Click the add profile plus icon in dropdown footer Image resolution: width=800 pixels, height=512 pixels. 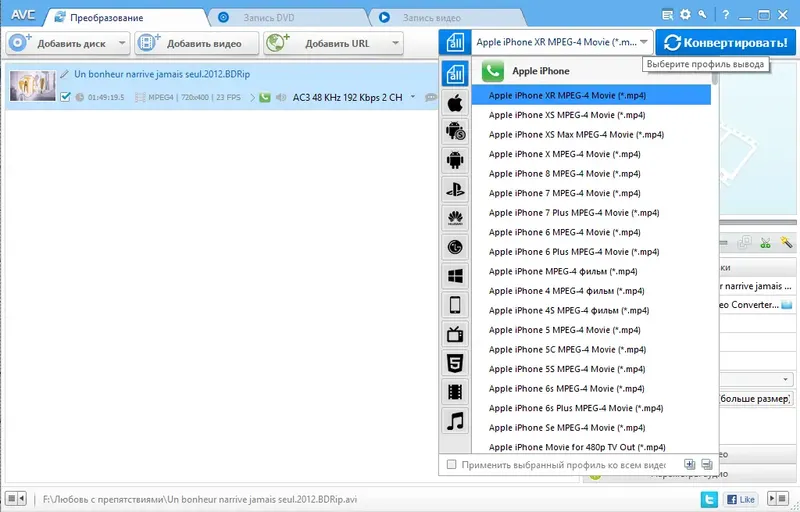tap(689, 464)
